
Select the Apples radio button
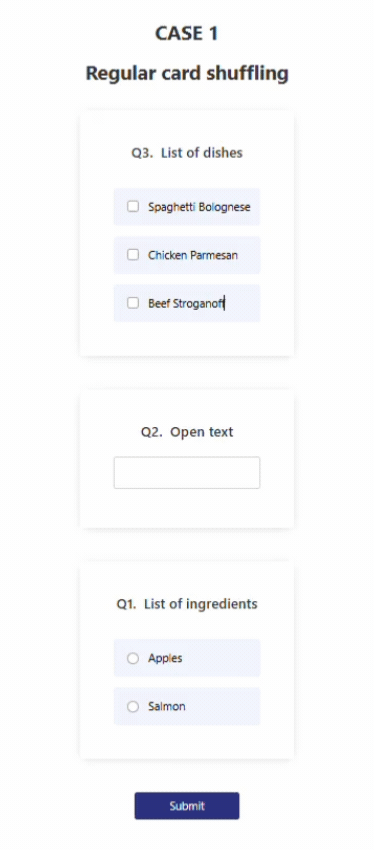pyautogui.click(x=133, y=658)
